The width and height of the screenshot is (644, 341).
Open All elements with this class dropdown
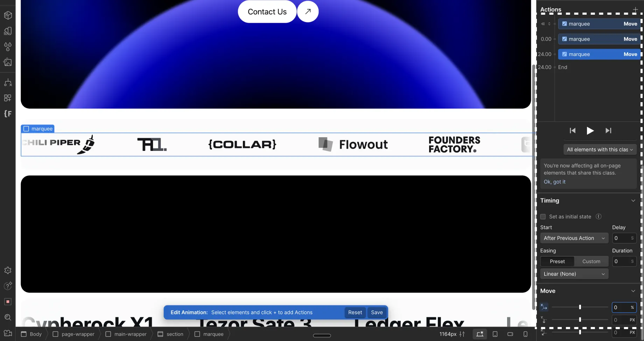(x=600, y=149)
